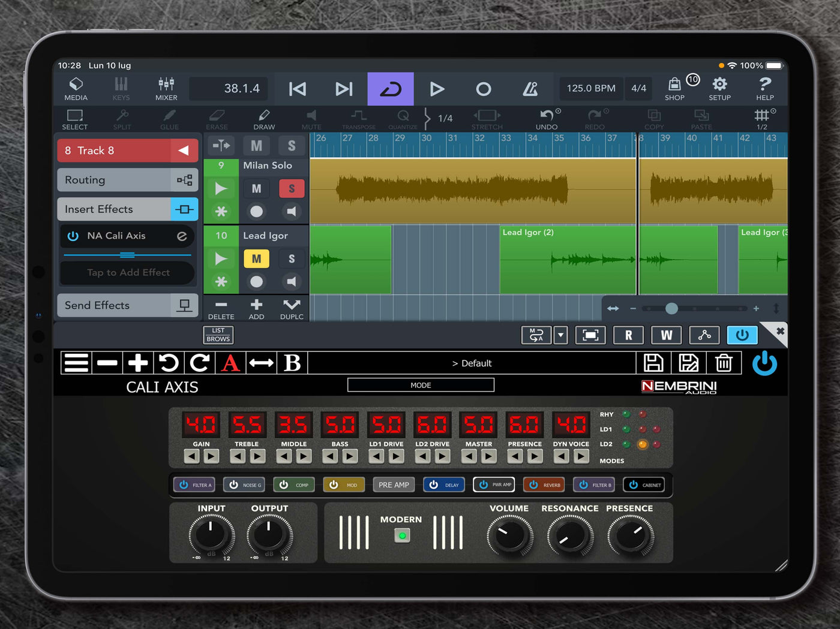840x629 pixels.
Task: Disable NA Cali Axis effect power
Action: click(73, 236)
